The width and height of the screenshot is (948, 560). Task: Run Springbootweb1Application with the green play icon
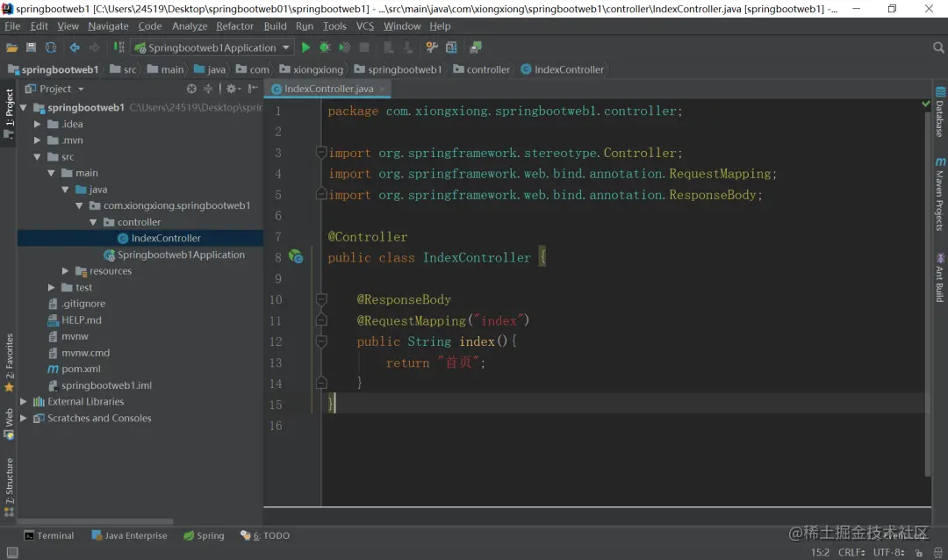coord(305,47)
